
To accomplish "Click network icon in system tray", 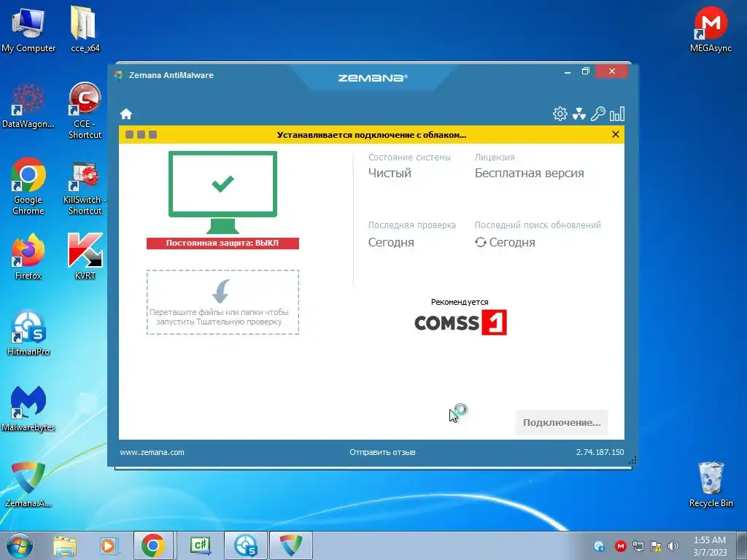I will pyautogui.click(x=638, y=546).
